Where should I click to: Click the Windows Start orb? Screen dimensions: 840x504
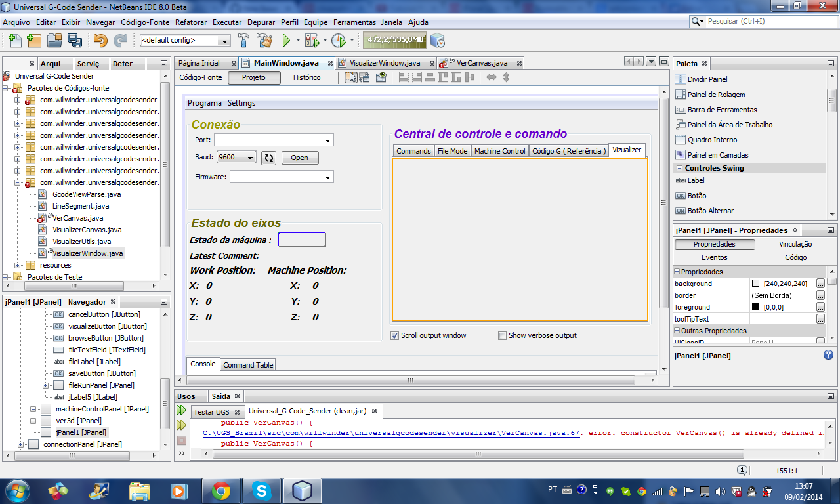pyautogui.click(x=18, y=490)
